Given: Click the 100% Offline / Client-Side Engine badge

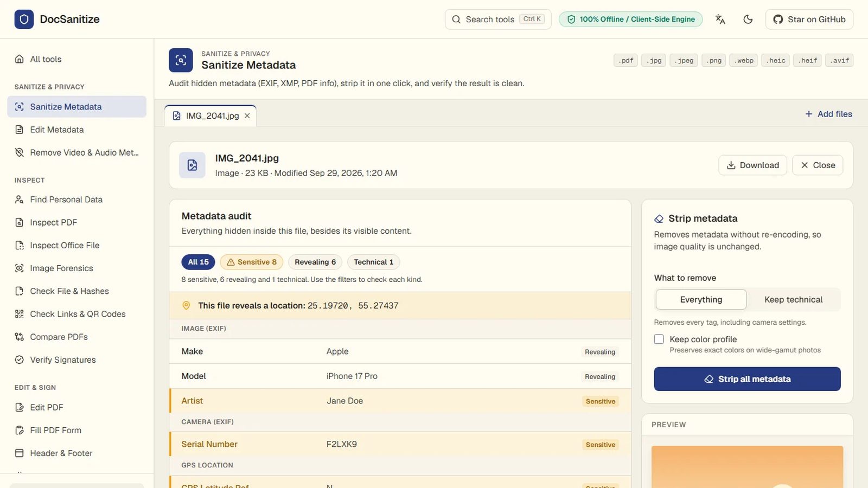Looking at the screenshot, I should (631, 20).
